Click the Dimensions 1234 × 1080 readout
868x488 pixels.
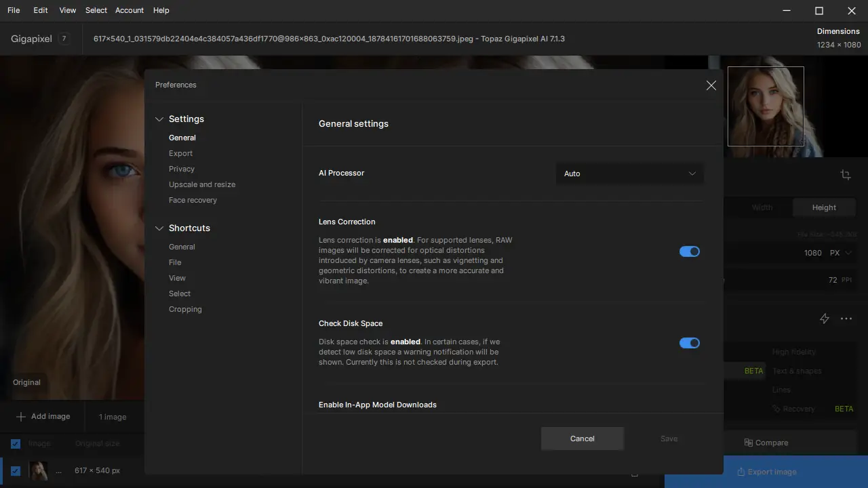click(x=839, y=38)
